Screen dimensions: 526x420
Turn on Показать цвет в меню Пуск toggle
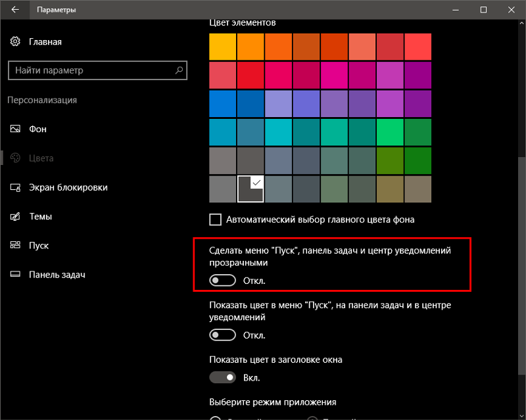point(222,335)
